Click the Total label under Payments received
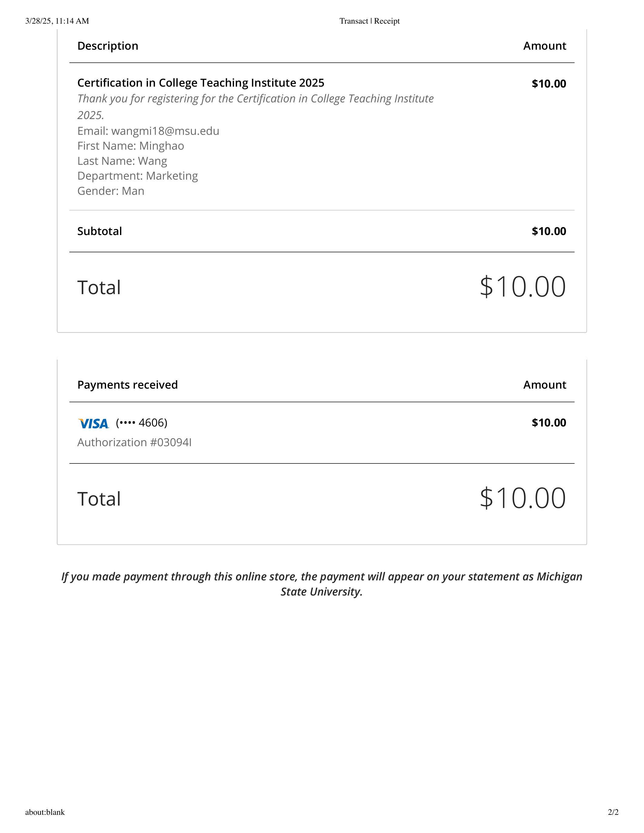 coord(99,499)
